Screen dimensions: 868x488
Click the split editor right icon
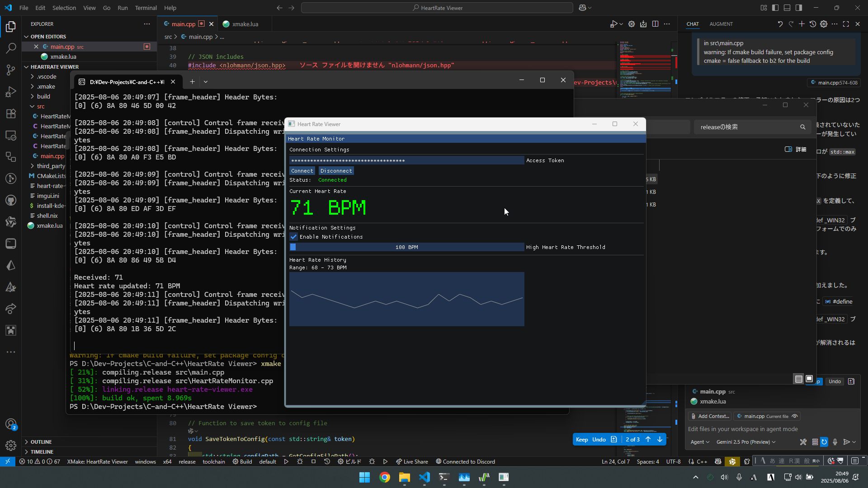[655, 24]
